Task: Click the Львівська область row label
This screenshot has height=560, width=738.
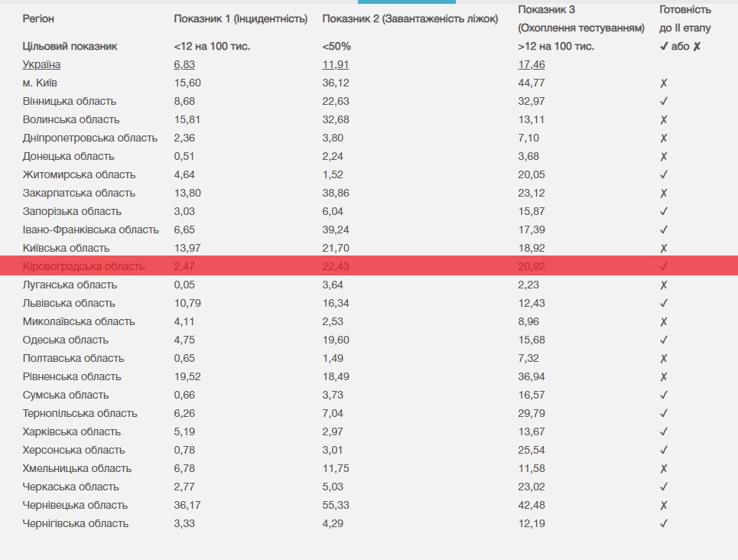Action: 69,303
